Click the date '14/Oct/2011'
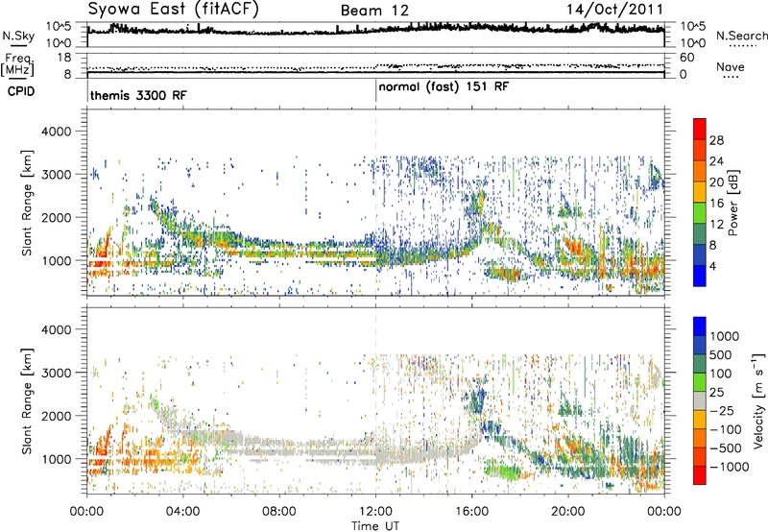 pos(614,10)
